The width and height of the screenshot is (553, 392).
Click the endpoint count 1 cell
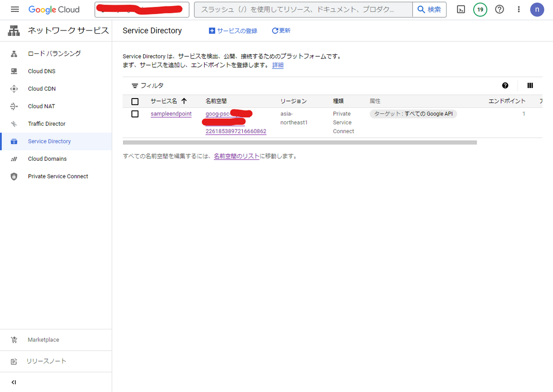click(x=524, y=114)
